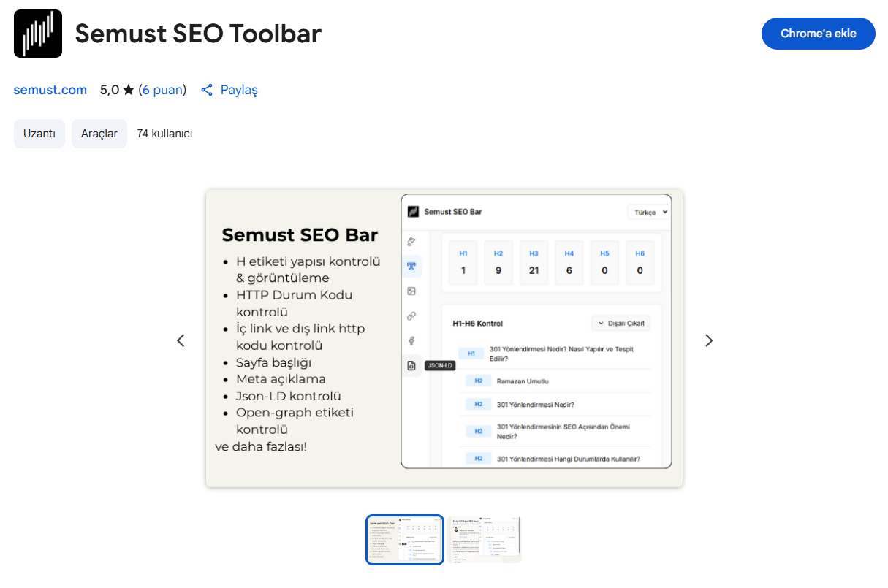The height and width of the screenshot is (588, 888).
Task: Expand the Dışarı Çıkart export dropdown
Action: (x=620, y=322)
